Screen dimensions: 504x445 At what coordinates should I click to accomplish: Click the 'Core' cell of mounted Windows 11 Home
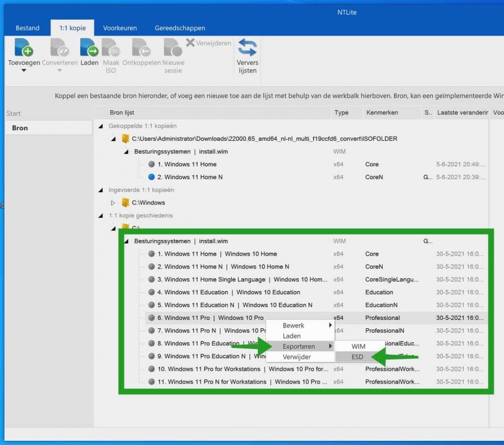pos(372,164)
